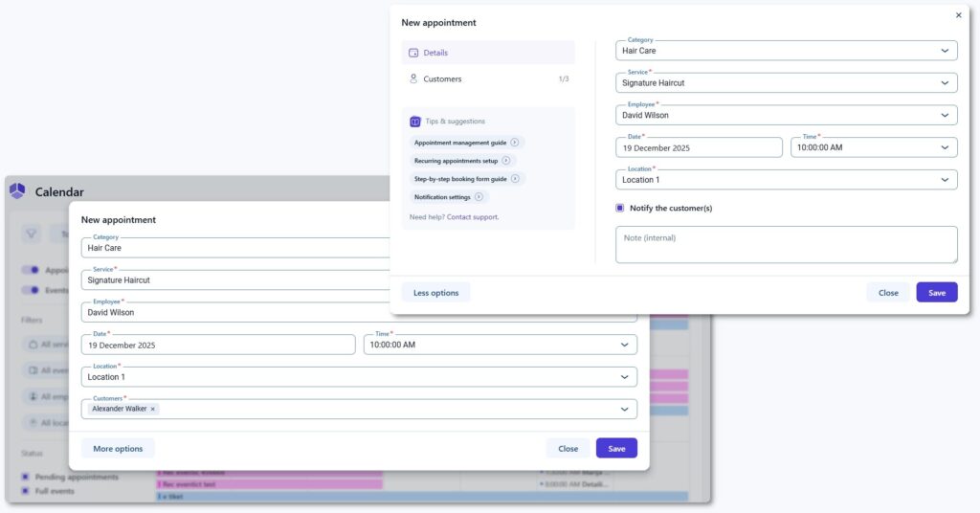Open the Category dropdown in the expanded dialog

pyautogui.click(x=944, y=51)
